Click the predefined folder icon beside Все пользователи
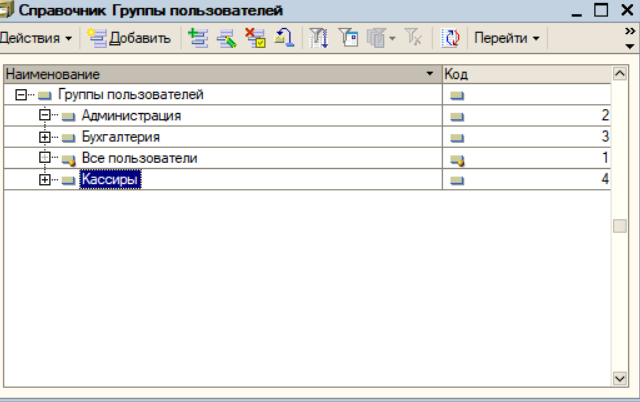640x402 pixels. pyautogui.click(x=68, y=160)
